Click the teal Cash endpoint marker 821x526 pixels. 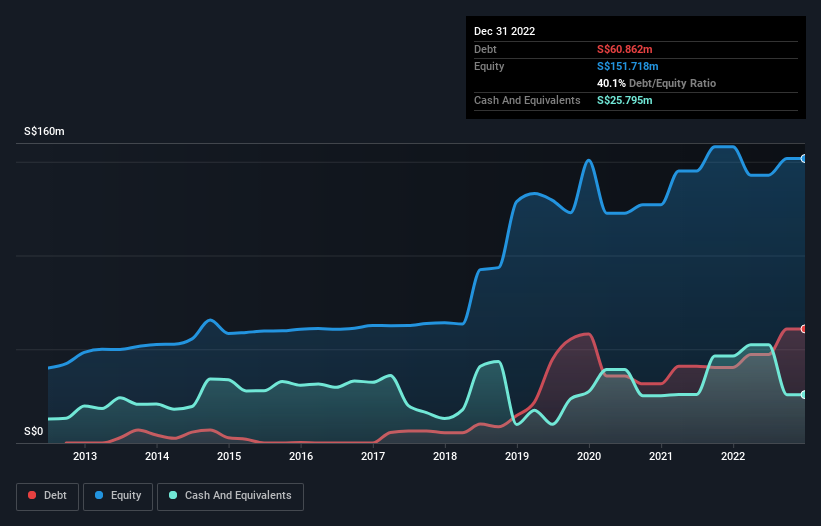click(x=804, y=395)
